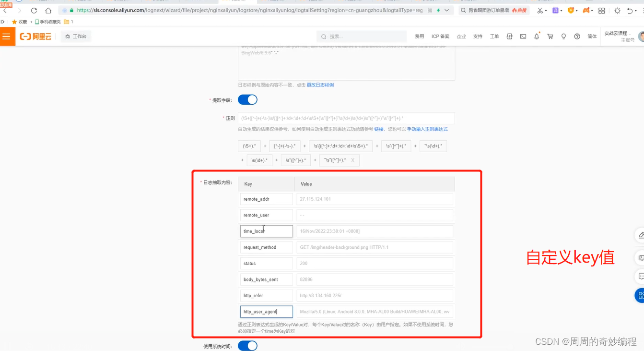The image size is (644, 351).
Task: Toggle the hamburger menu icon at top left
Action: click(7, 36)
